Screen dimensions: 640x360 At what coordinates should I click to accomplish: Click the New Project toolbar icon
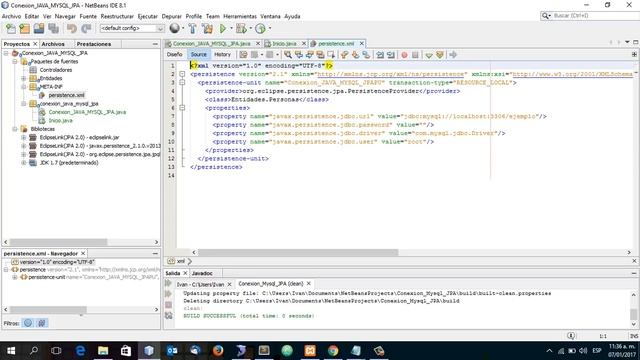(24, 29)
